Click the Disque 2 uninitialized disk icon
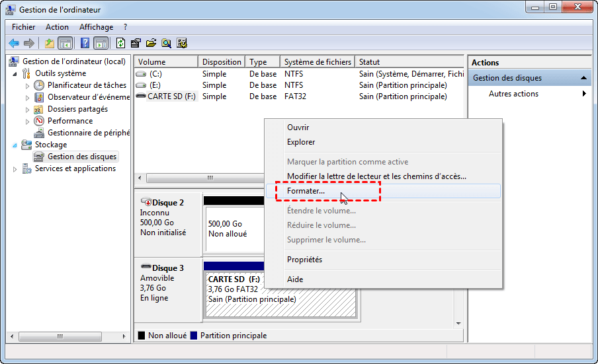Viewport: 598px width, 364px height. [146, 201]
